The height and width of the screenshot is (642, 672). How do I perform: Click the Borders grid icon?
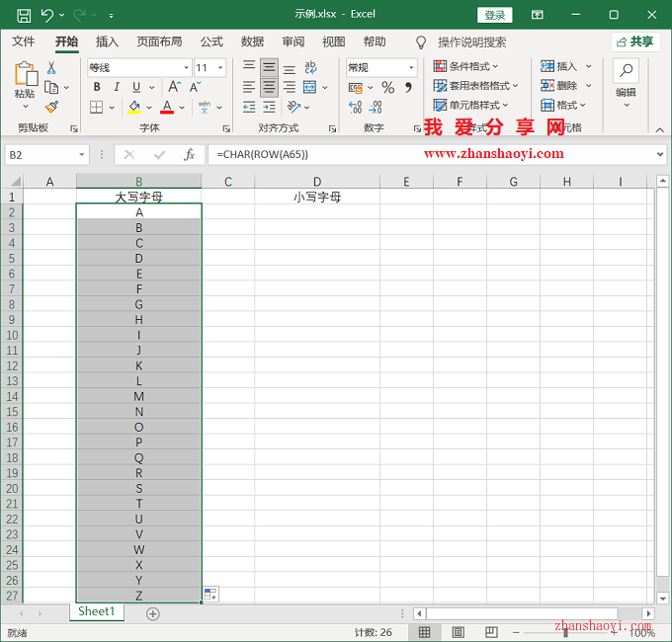[x=97, y=107]
